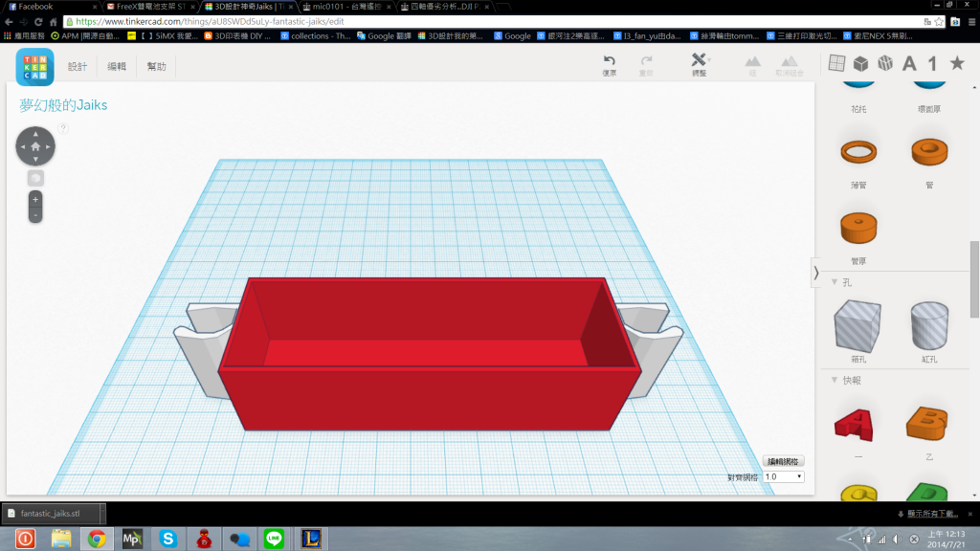Open the fantastic_jaiks.stl downloaded file

pyautogui.click(x=50, y=514)
